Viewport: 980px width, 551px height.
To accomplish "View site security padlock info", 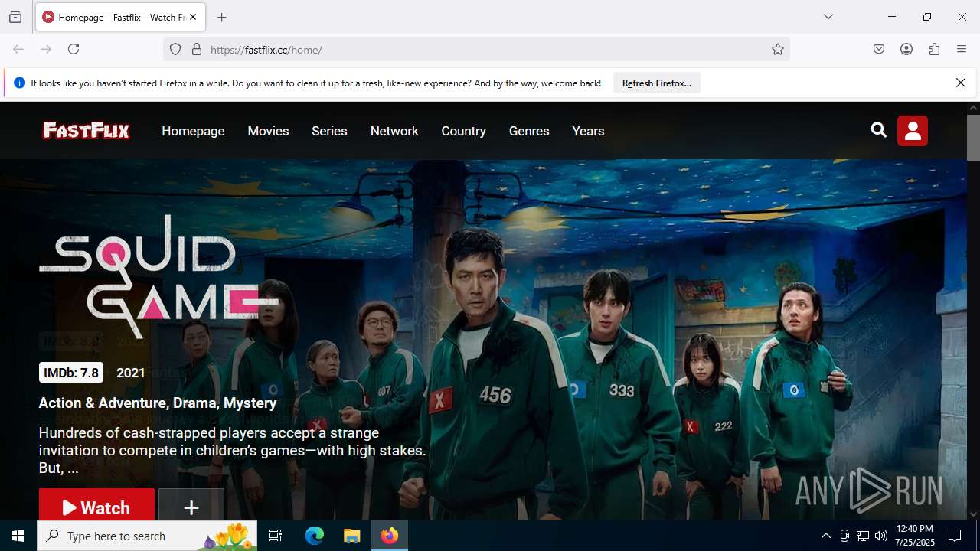I will (197, 49).
